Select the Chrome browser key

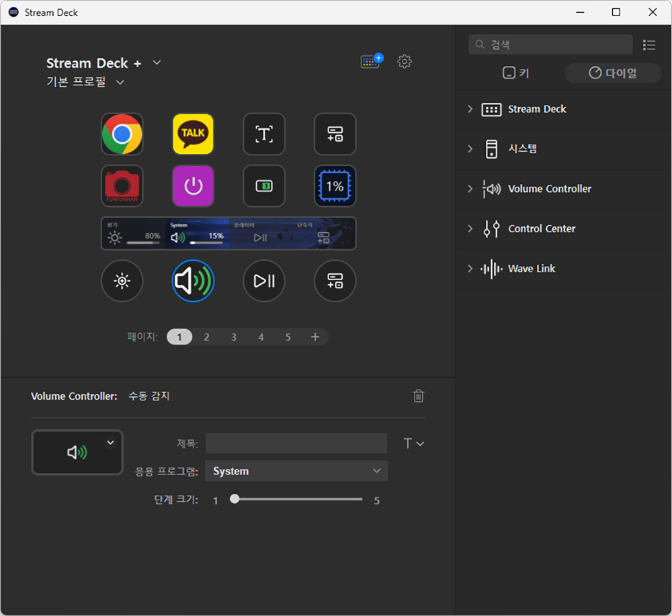(122, 134)
